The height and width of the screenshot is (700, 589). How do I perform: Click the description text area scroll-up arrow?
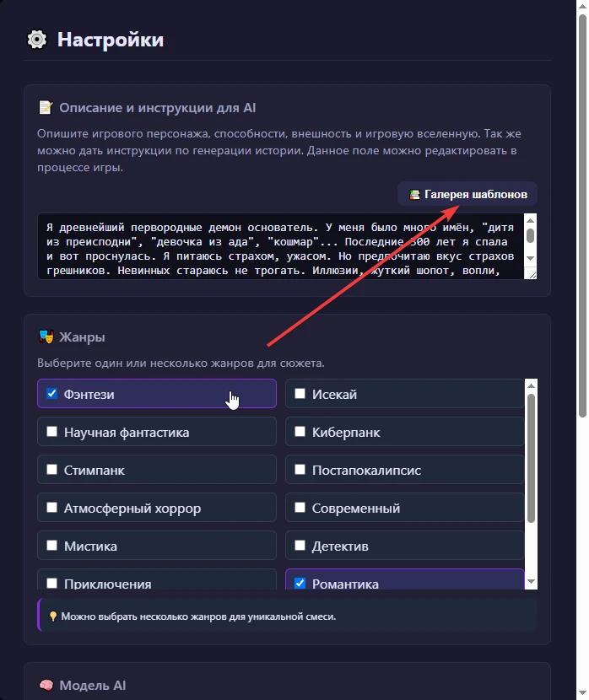pyautogui.click(x=530, y=220)
